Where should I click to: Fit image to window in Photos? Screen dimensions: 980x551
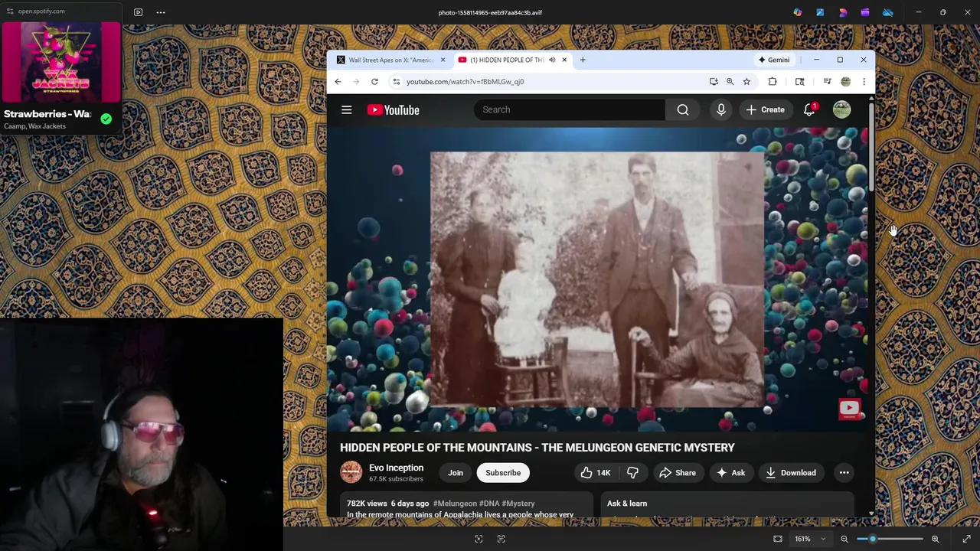[x=778, y=539]
